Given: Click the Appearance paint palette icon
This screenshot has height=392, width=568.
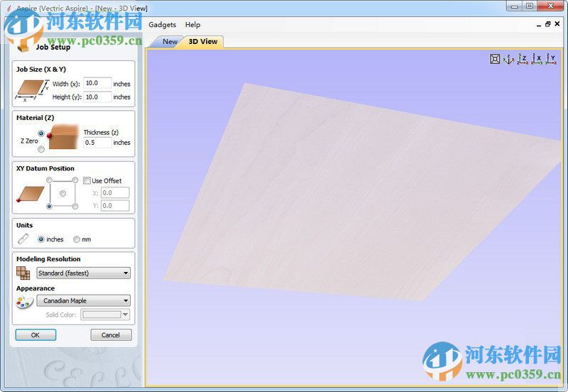Looking at the screenshot, I should tap(25, 302).
